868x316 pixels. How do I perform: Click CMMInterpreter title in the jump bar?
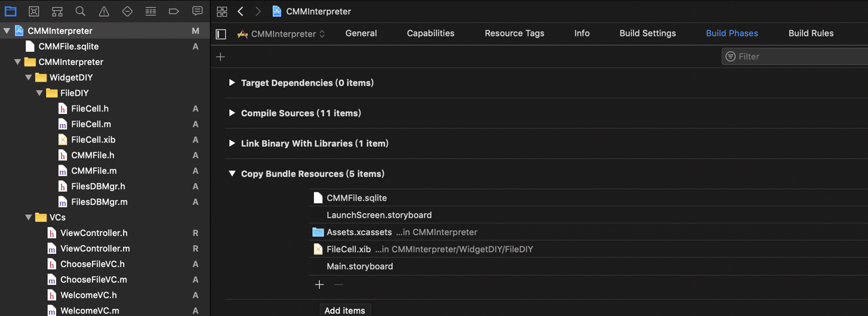pos(318,11)
